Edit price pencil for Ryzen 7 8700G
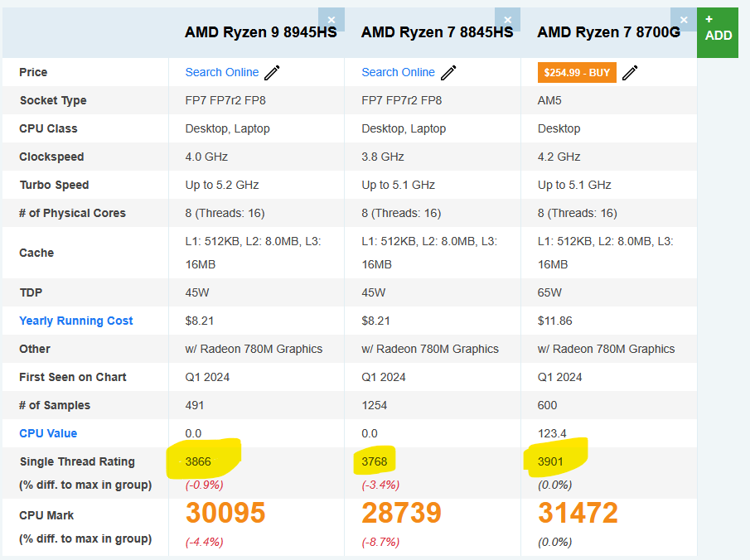The width and height of the screenshot is (750, 560). (630, 73)
